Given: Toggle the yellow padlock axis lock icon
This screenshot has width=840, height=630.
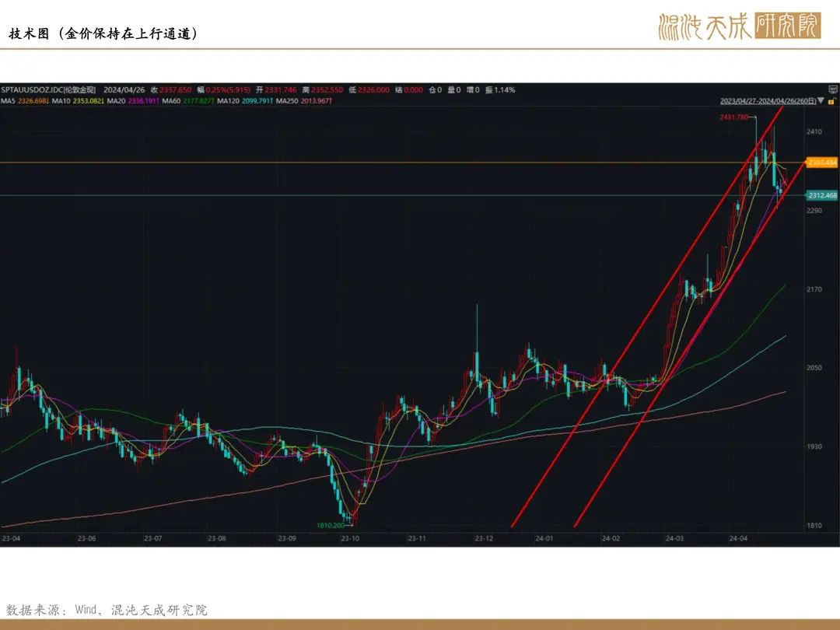Looking at the screenshot, I should click(832, 100).
